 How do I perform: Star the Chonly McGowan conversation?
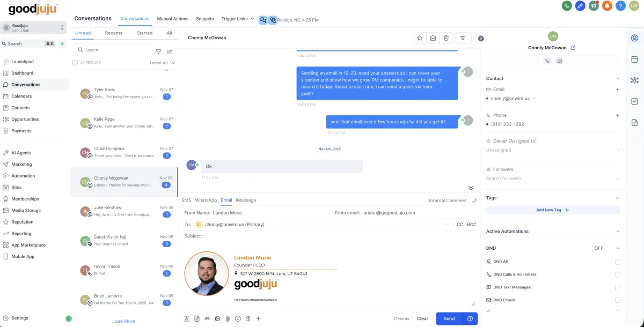[420, 38]
